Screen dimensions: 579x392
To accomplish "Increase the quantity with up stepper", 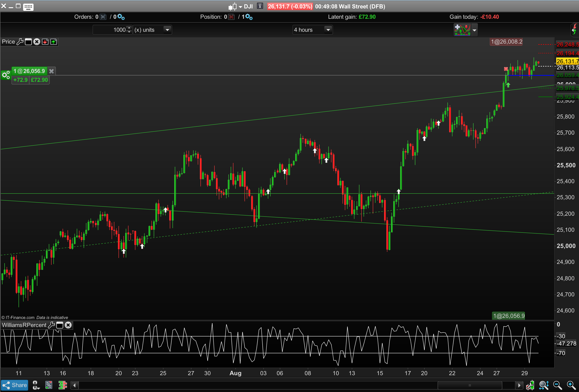I will tap(129, 28).
